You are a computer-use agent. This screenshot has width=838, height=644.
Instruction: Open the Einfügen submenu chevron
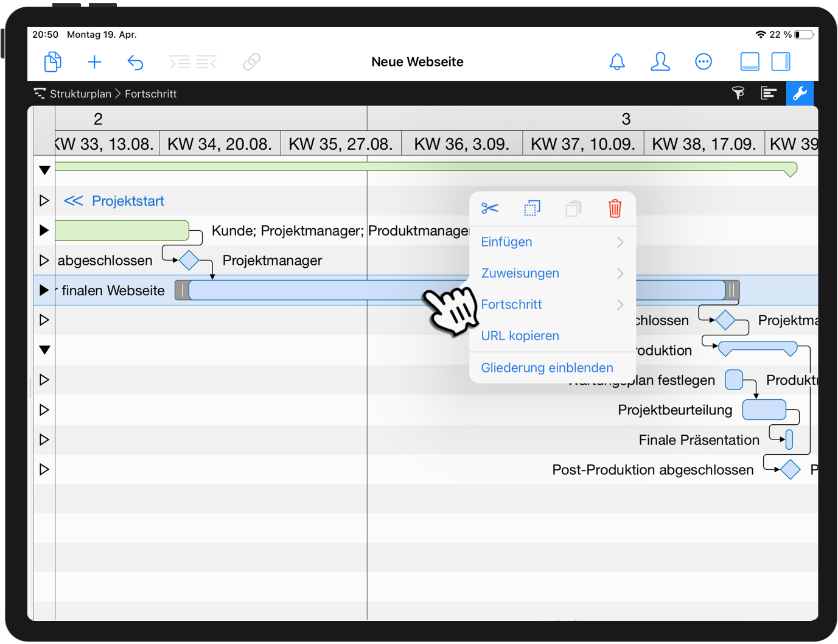pyautogui.click(x=620, y=242)
